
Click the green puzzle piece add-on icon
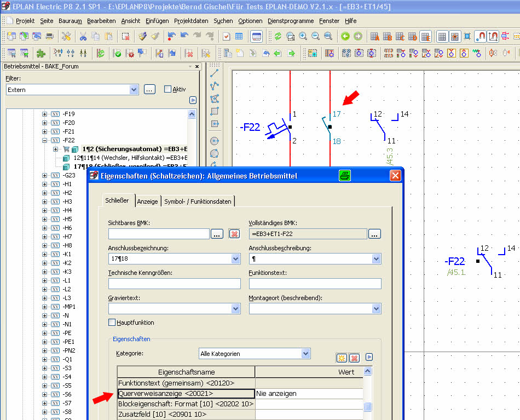point(41,53)
